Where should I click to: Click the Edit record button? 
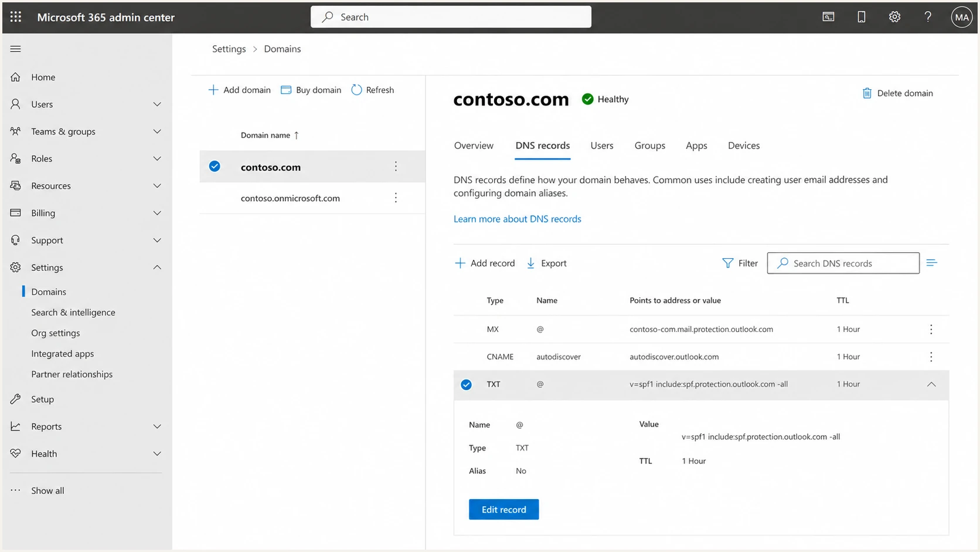(x=503, y=509)
